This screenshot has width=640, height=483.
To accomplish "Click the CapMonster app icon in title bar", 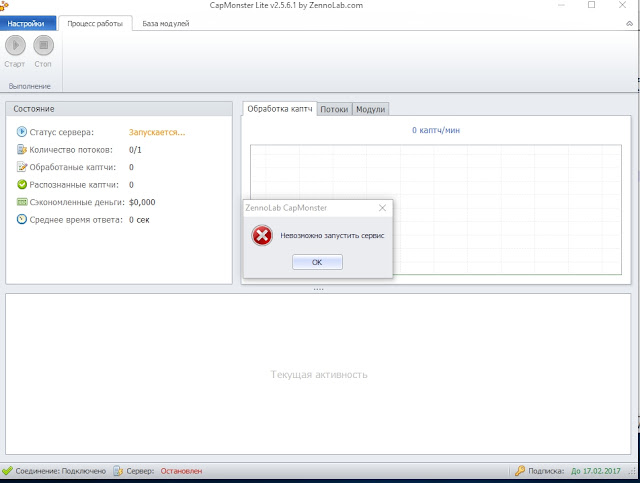I will point(4,5).
